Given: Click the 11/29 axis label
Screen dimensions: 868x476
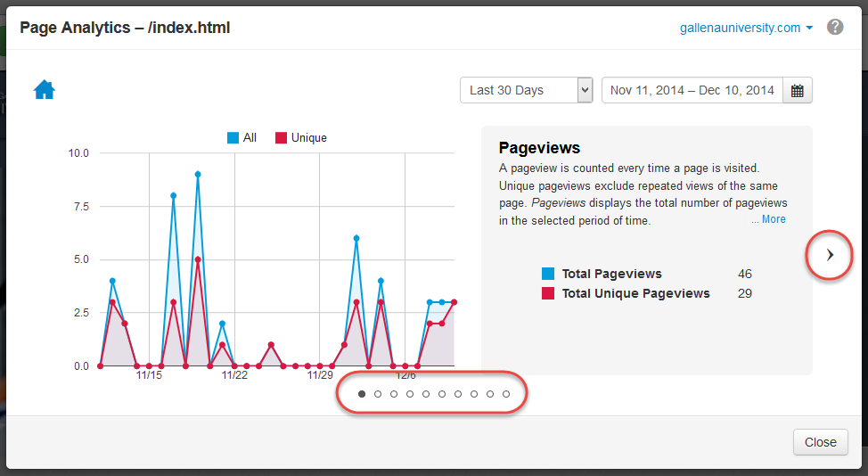Looking at the screenshot, I should click(320, 375).
